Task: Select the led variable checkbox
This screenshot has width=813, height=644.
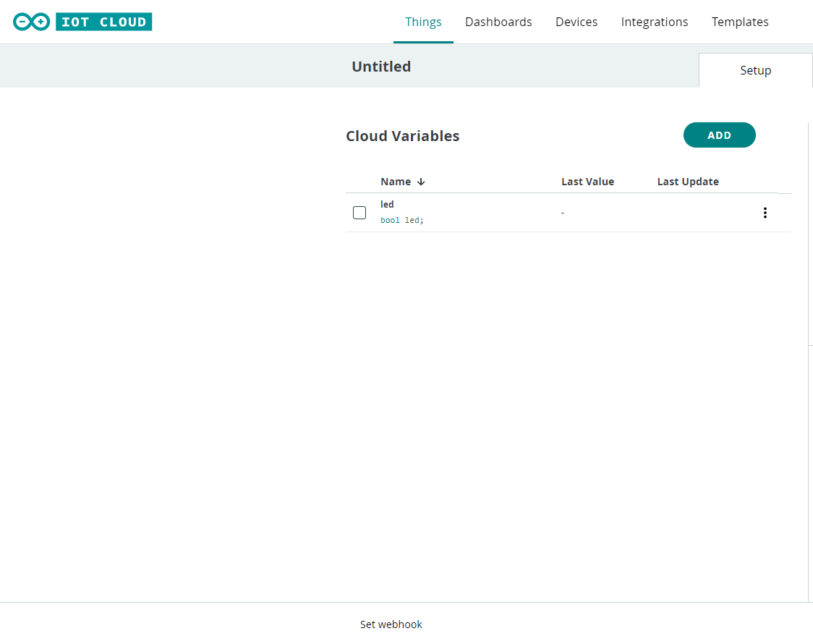Action: tap(359, 213)
